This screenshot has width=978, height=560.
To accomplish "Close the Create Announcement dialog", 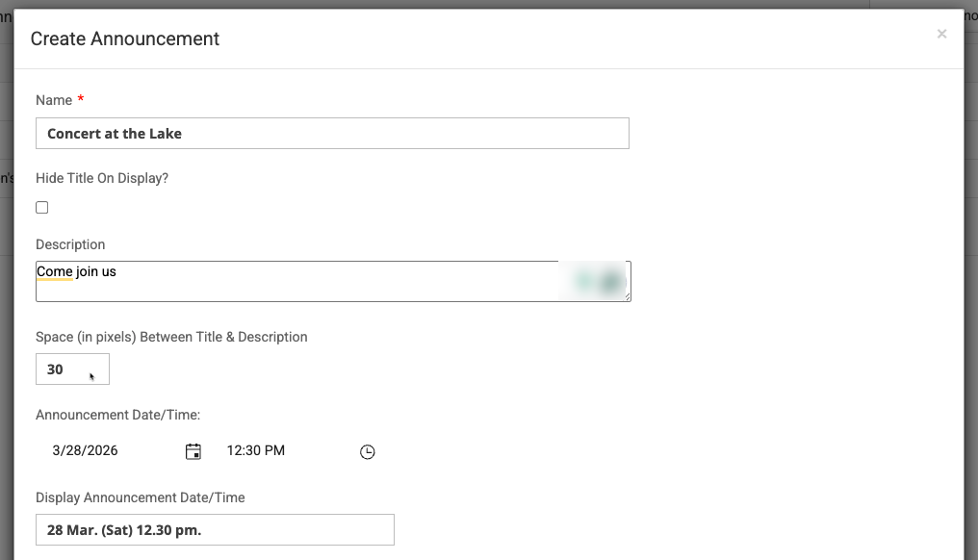I will pyautogui.click(x=941, y=34).
